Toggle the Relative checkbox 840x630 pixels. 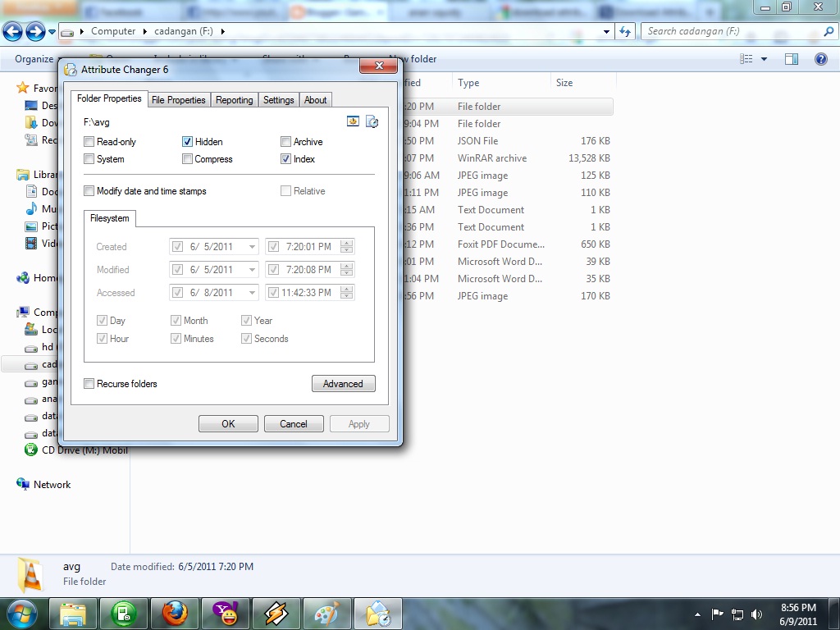tap(285, 190)
